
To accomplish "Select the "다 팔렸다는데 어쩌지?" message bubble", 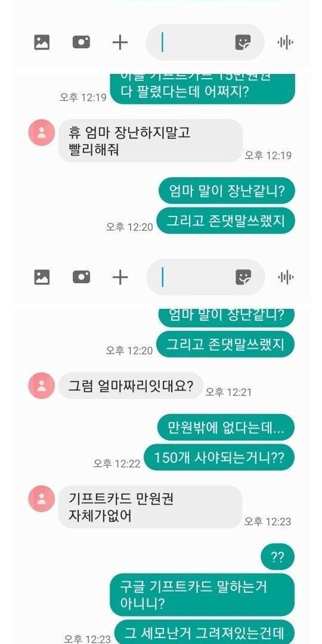I will pos(203,89).
